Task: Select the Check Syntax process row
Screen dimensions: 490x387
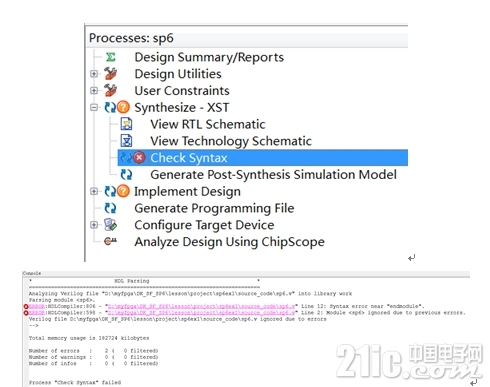Action: pos(263,158)
